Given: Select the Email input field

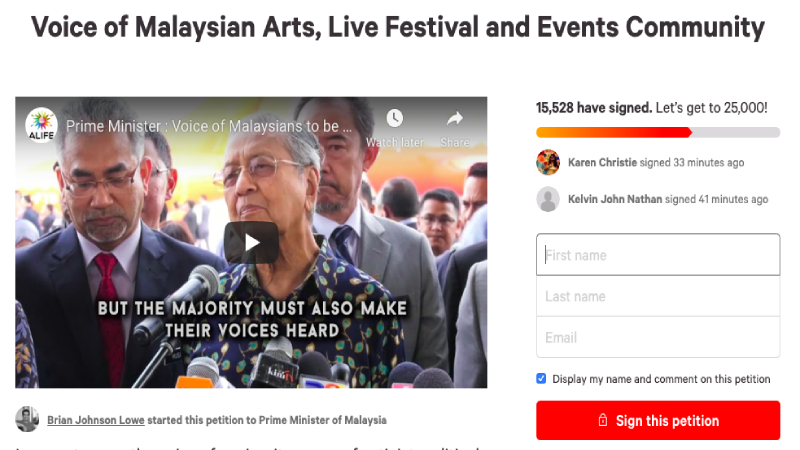Looking at the screenshot, I should [x=658, y=338].
